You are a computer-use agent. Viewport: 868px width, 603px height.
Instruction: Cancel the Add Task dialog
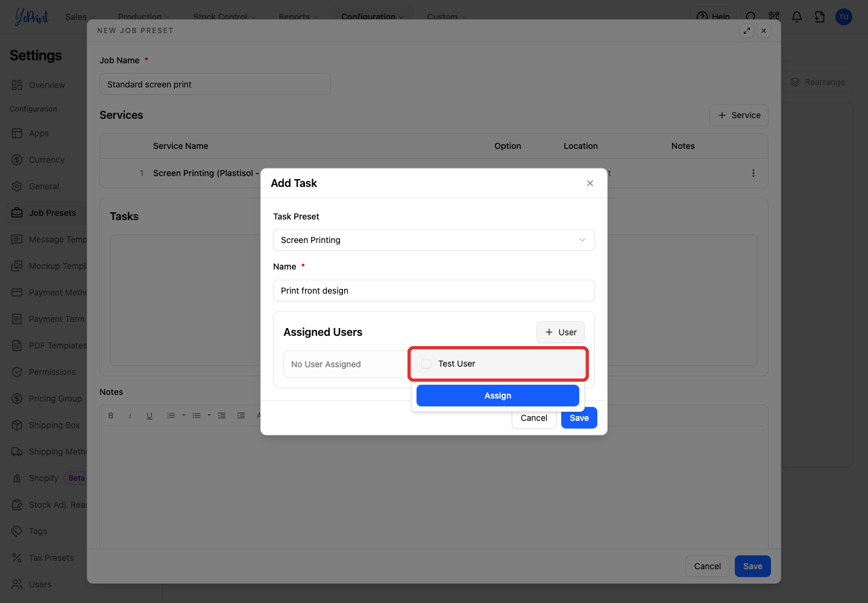pos(534,418)
